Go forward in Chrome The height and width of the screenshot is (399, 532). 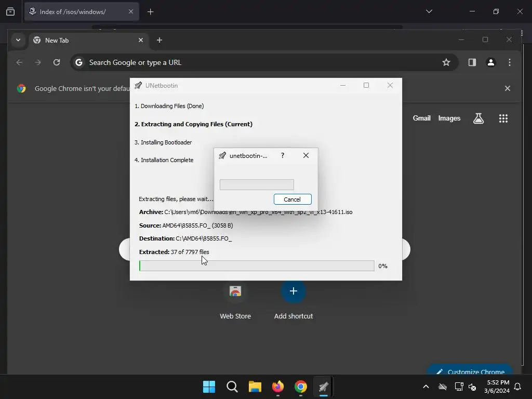click(37, 62)
